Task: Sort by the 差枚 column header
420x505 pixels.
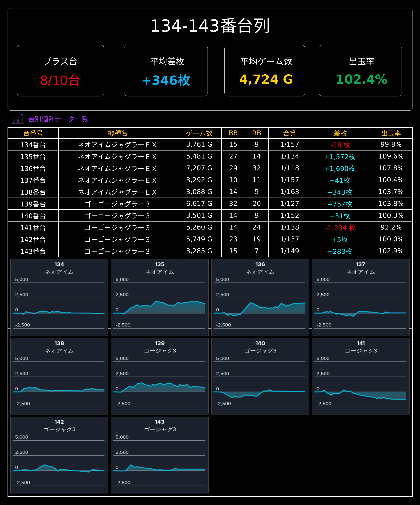Action: click(340, 133)
